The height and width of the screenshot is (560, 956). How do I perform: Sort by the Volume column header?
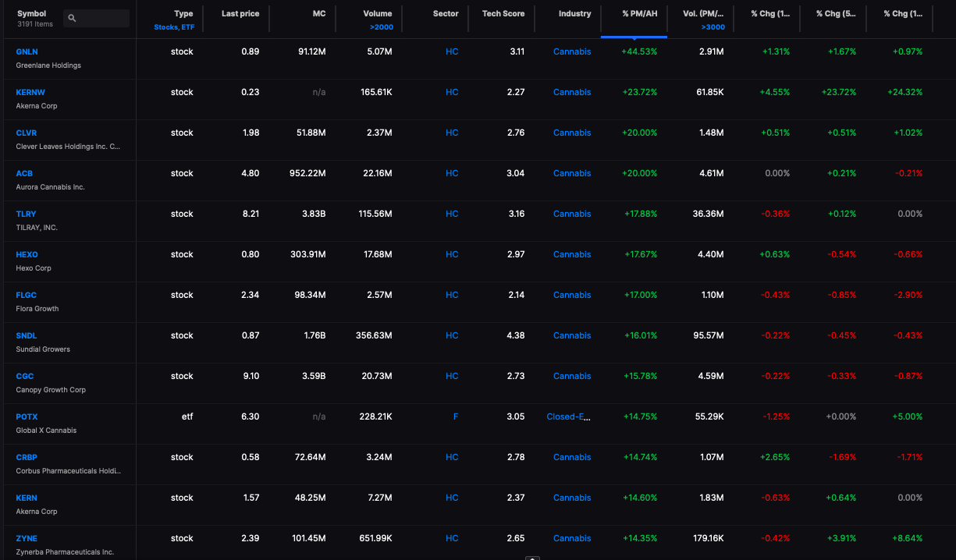(x=378, y=13)
